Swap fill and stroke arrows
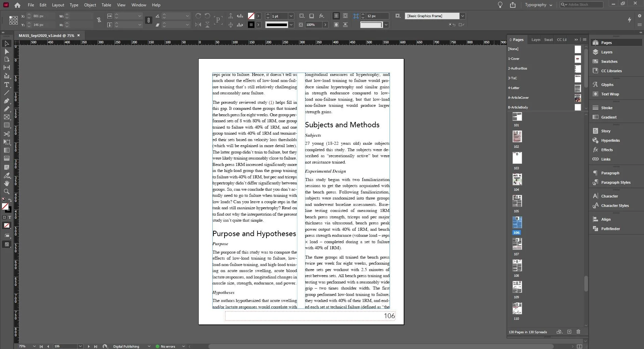Viewport: 644px width, 349px height. 10,200
